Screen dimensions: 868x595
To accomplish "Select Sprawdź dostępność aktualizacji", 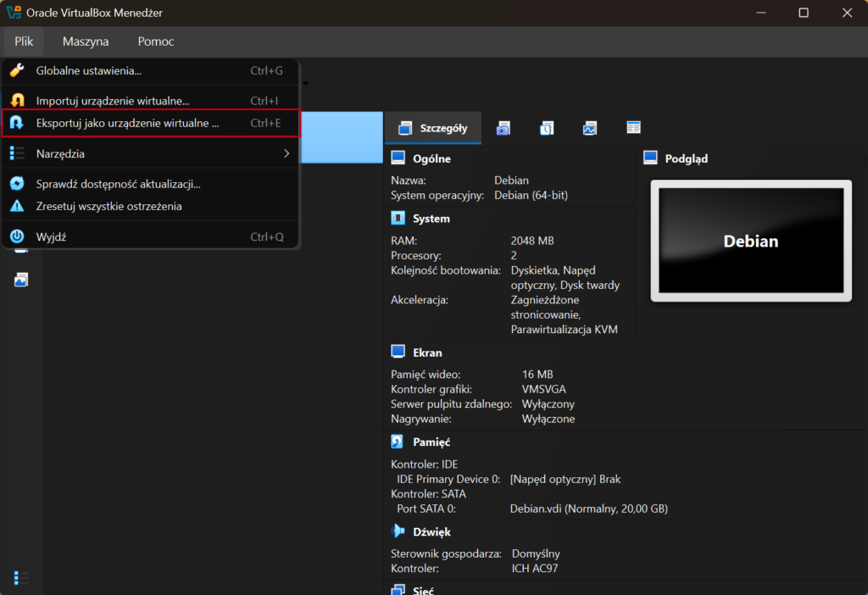I will (118, 184).
